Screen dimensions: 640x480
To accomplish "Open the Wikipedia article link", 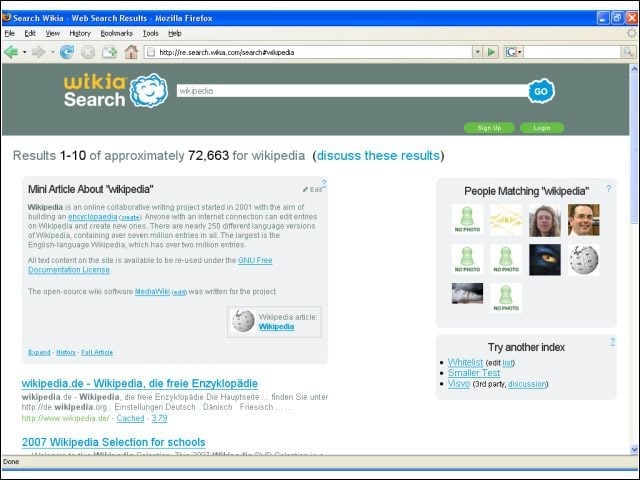I will coord(276,327).
